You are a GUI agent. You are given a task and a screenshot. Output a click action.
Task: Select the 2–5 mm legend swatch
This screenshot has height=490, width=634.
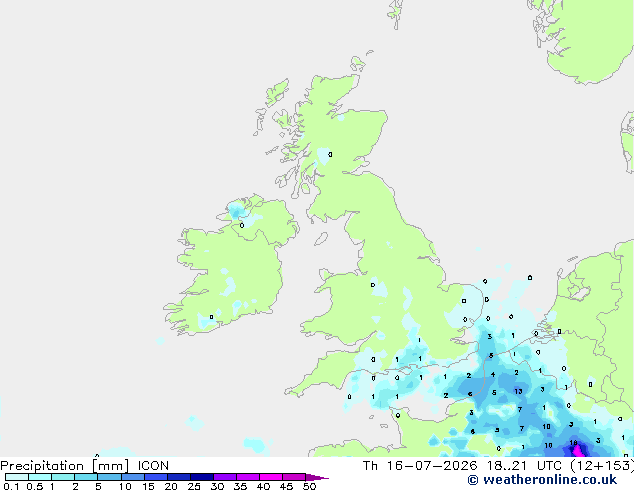pos(86,477)
